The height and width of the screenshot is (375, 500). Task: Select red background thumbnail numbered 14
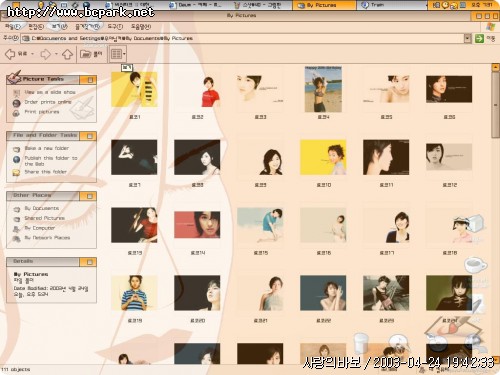pyautogui.click(x=197, y=225)
